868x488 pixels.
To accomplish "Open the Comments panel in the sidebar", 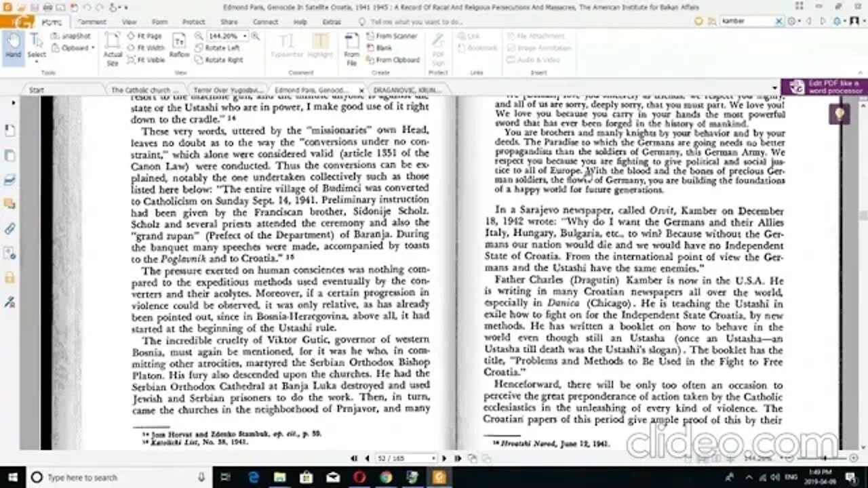I will (9, 203).
